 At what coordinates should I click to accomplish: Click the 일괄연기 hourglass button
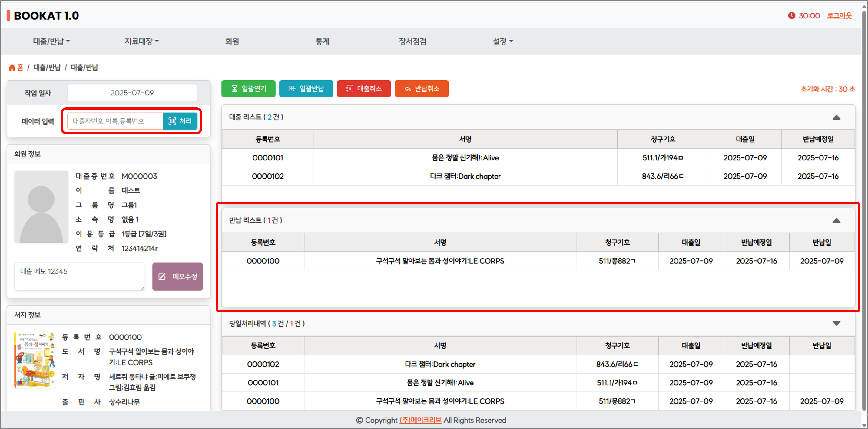(248, 89)
